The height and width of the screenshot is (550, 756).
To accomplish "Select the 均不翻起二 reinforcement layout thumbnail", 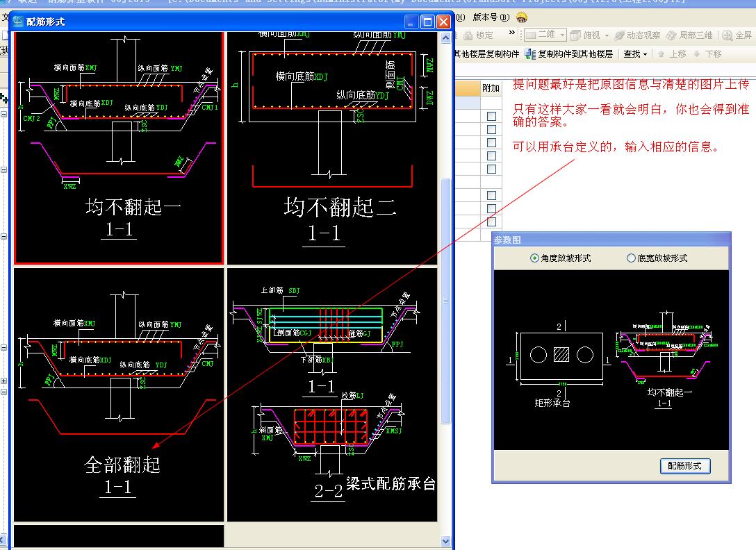I will 332,148.
